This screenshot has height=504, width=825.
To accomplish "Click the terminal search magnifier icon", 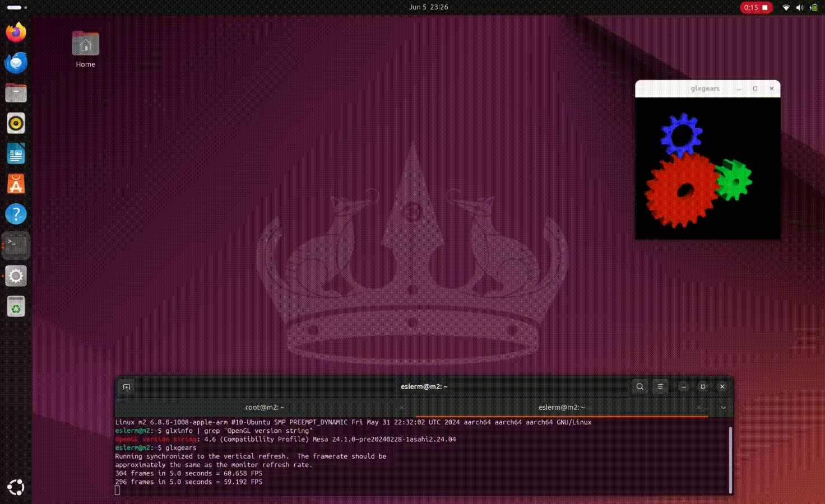I will [639, 387].
